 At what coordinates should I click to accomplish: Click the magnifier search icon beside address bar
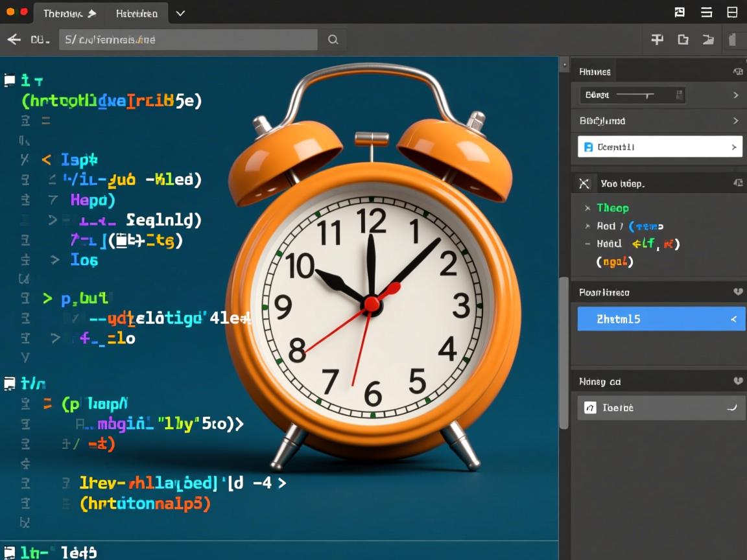(x=333, y=40)
